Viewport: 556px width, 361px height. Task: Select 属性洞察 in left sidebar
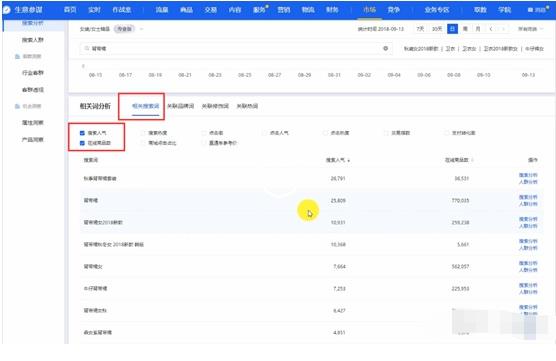click(x=33, y=123)
